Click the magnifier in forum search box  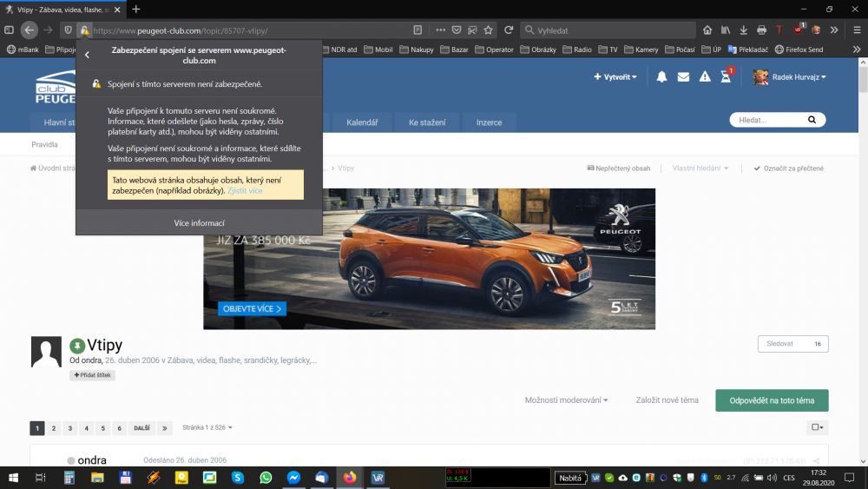tap(812, 120)
